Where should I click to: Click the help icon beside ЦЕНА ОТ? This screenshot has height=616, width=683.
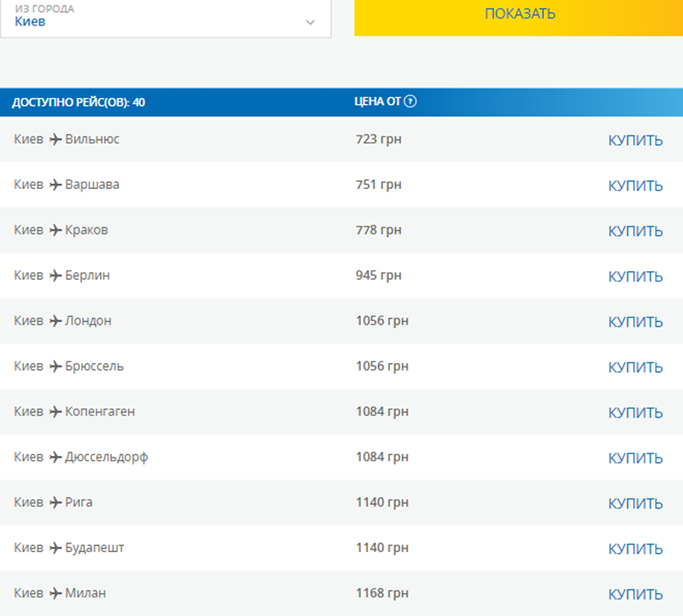point(411,101)
